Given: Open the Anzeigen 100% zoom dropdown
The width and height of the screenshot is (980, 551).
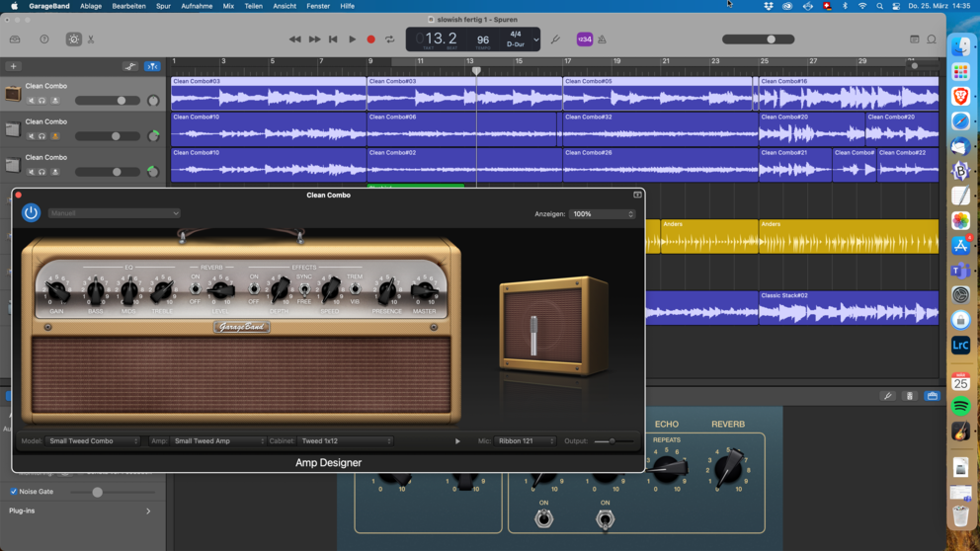Looking at the screenshot, I should coord(603,213).
